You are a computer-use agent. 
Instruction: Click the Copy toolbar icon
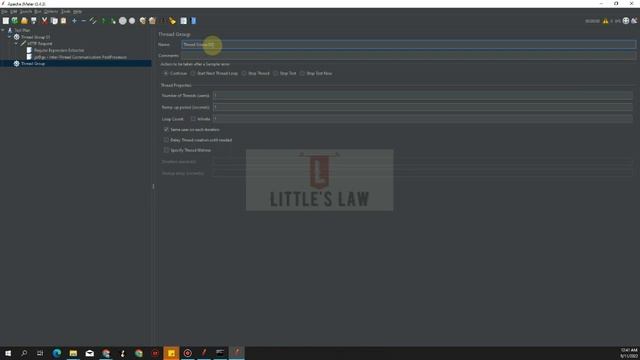tap(54, 20)
